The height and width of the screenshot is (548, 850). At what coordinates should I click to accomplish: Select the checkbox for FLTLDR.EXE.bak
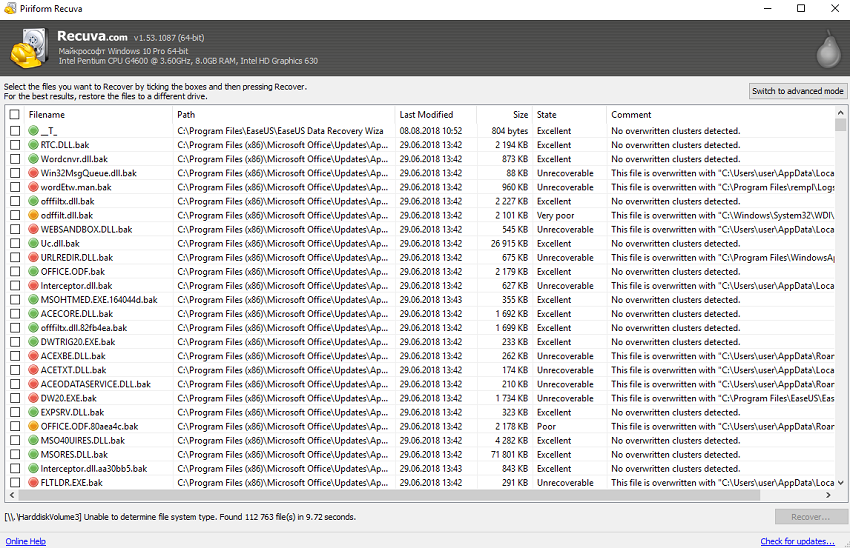(14, 482)
